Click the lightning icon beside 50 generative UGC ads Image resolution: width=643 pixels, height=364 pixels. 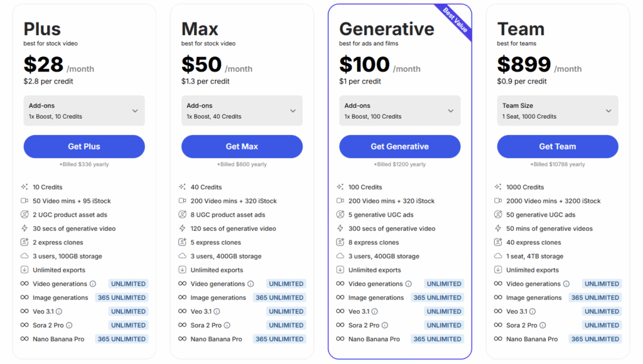pos(499,215)
